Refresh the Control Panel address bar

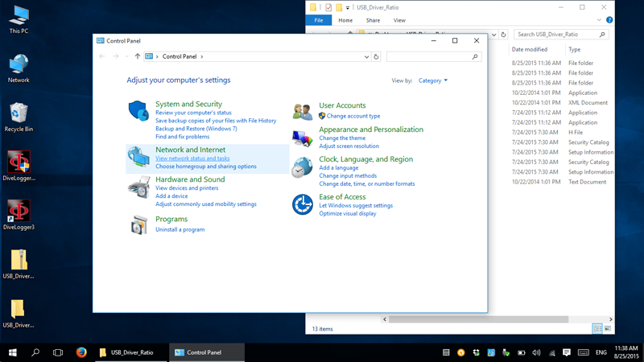[376, 56]
